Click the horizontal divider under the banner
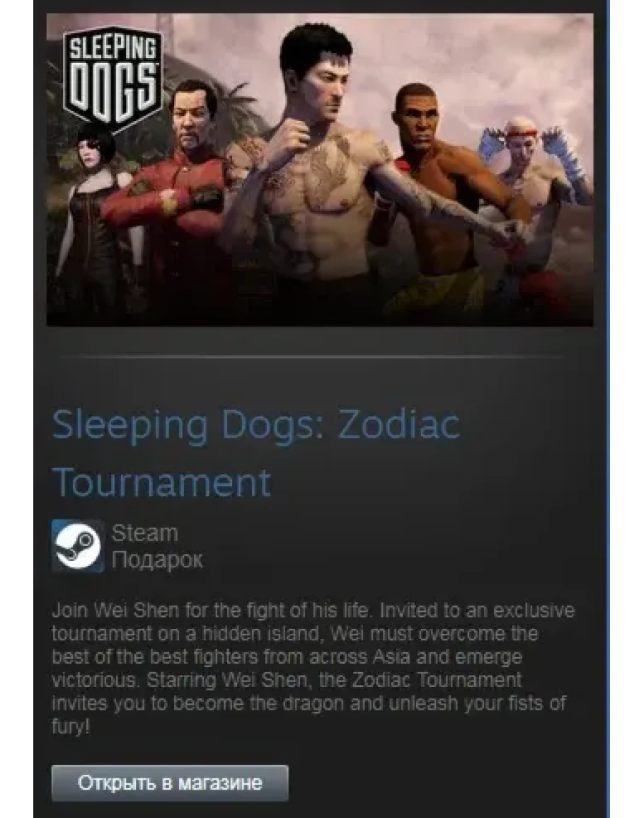Image resolution: width=644 pixels, height=818 pixels. tap(312, 358)
